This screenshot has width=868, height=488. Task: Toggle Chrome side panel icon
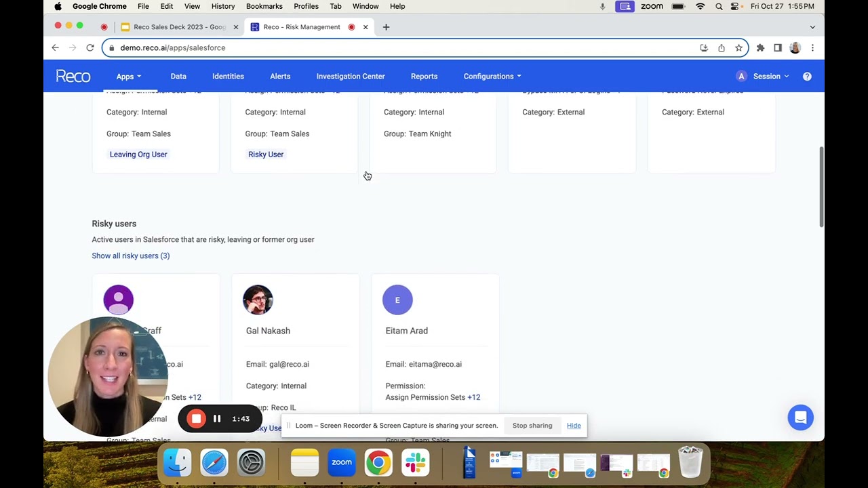point(778,48)
